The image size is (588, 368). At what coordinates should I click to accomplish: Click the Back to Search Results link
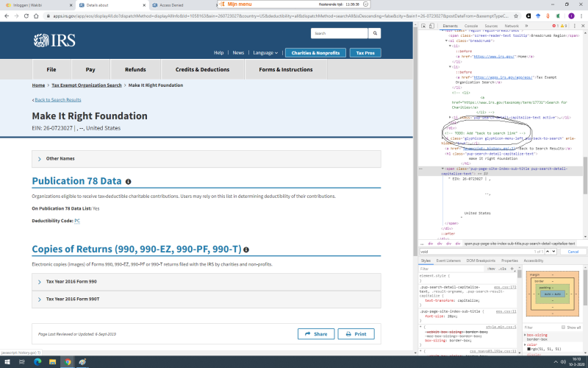pyautogui.click(x=57, y=99)
